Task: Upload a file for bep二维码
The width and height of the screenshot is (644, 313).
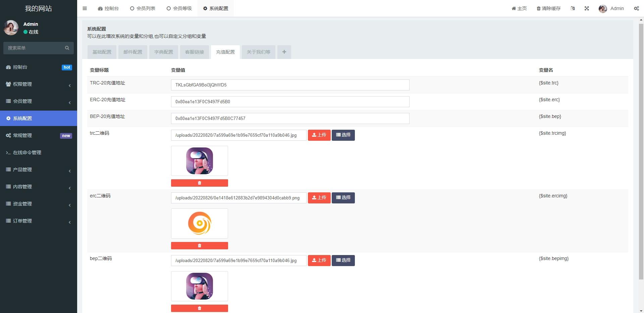Action: 319,260
